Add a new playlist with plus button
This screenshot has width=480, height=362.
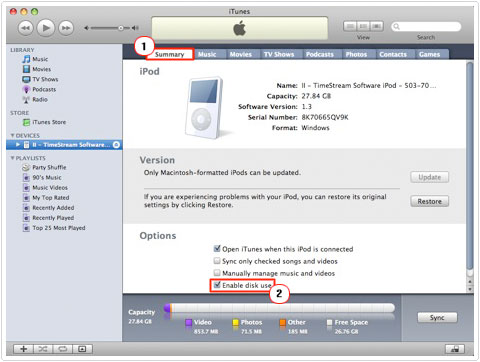point(23,349)
